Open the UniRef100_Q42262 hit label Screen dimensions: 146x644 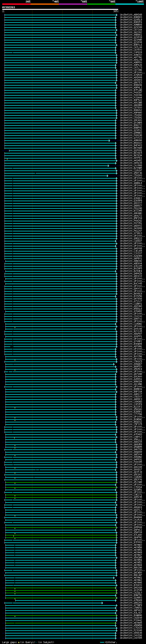(131, 32)
